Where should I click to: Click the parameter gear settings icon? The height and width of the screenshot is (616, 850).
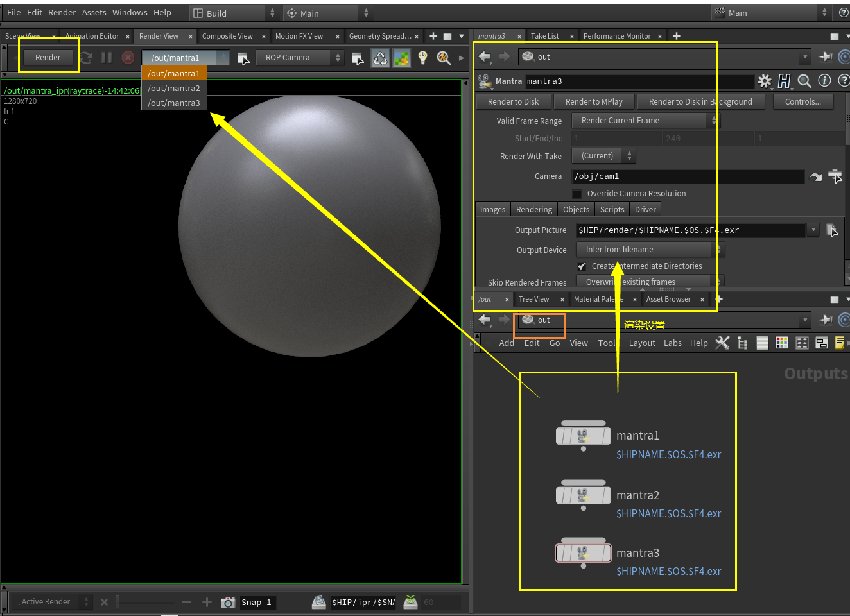pyautogui.click(x=764, y=81)
